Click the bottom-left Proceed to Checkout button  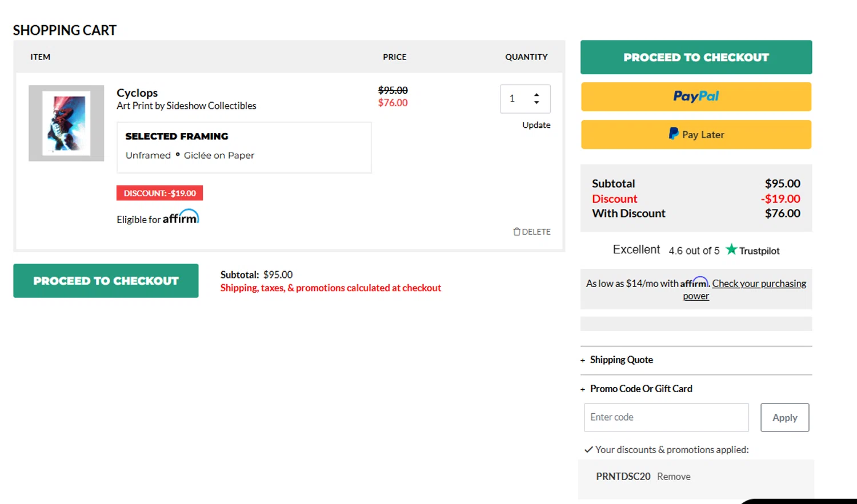pos(106,281)
